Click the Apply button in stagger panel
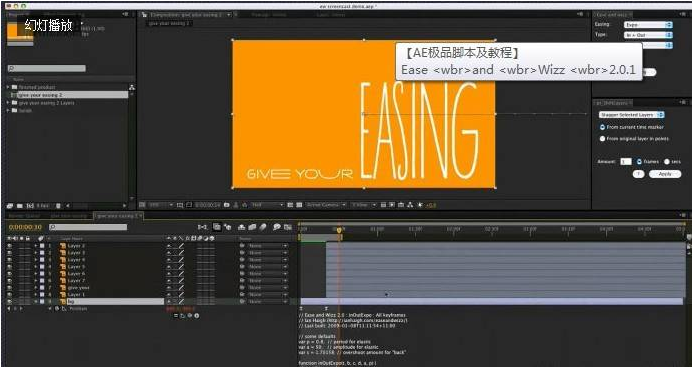Viewport: 693px width, 368px height. tap(665, 174)
